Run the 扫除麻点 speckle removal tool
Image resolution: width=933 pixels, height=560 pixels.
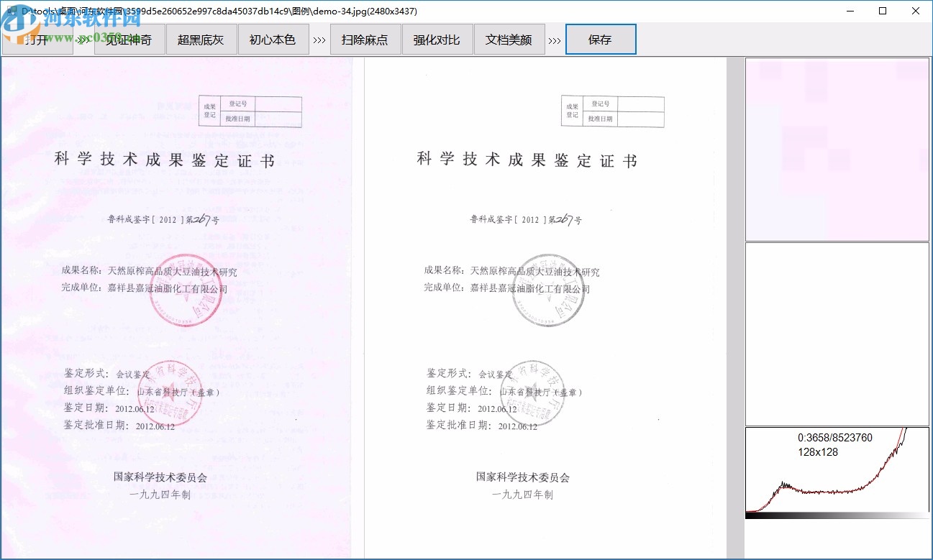(365, 40)
